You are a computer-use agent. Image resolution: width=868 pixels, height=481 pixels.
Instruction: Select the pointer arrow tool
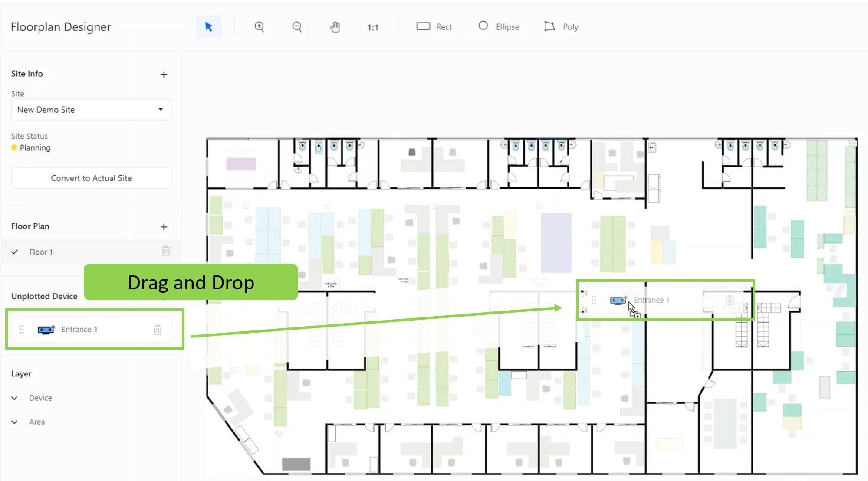209,27
